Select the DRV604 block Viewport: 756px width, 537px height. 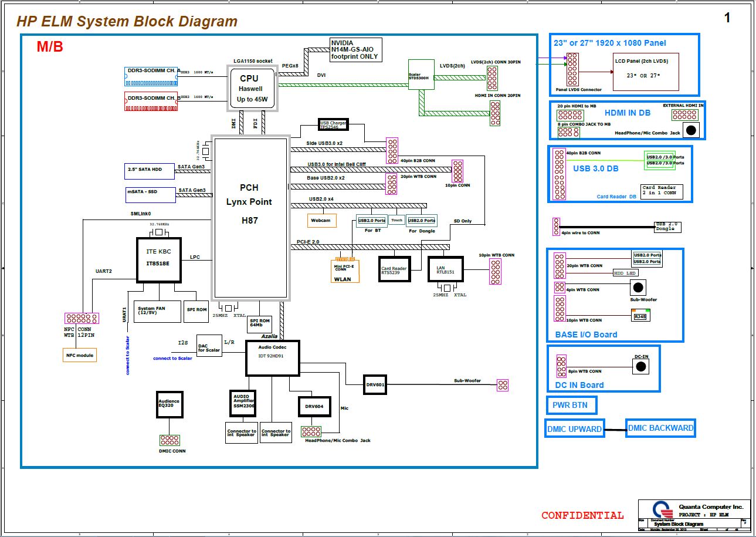click(x=314, y=406)
